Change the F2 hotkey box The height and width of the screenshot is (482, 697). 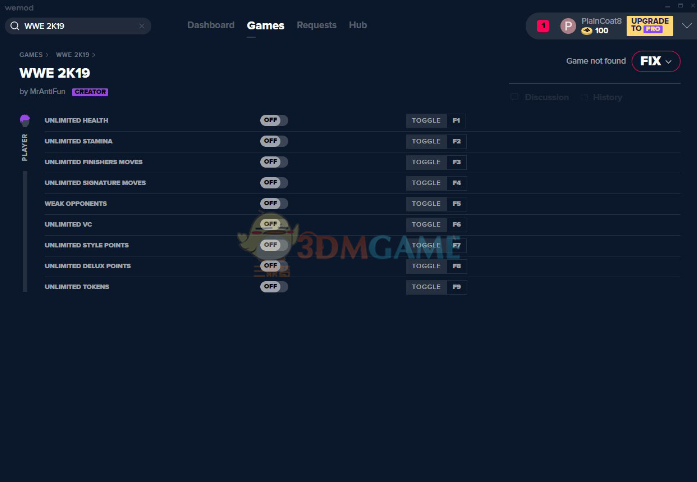pos(457,141)
